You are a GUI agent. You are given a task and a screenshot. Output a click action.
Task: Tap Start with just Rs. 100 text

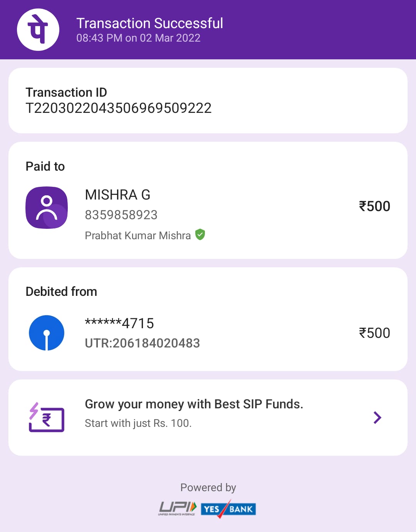coord(138,423)
